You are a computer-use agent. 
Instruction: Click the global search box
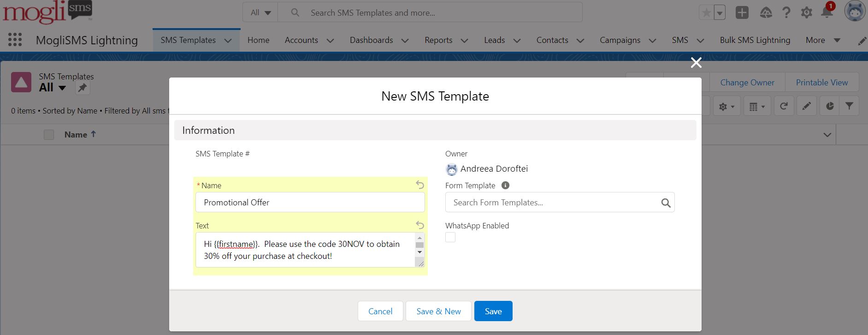430,12
